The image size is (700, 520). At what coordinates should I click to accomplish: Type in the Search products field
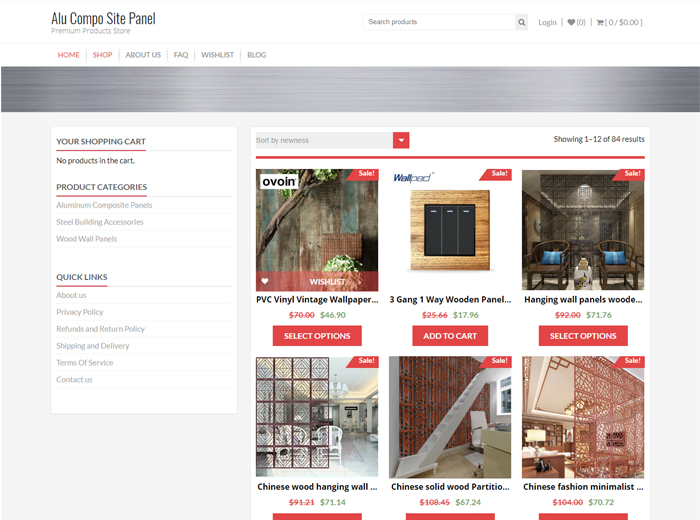(438, 22)
